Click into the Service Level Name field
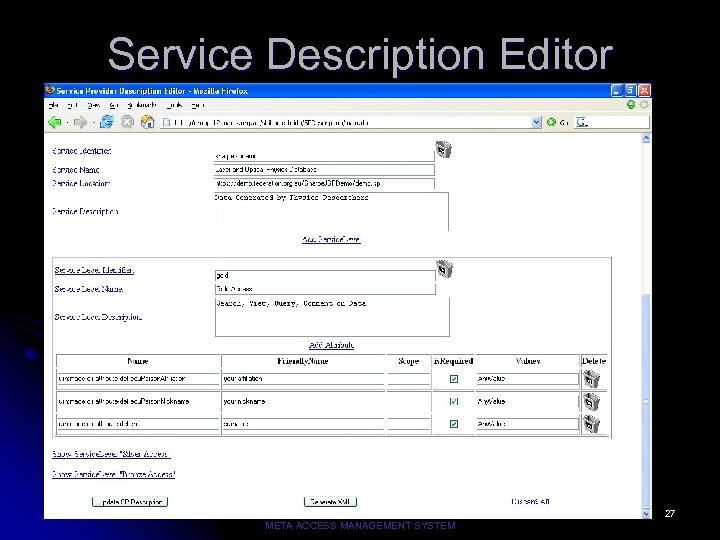720x540 pixels. coord(325,289)
